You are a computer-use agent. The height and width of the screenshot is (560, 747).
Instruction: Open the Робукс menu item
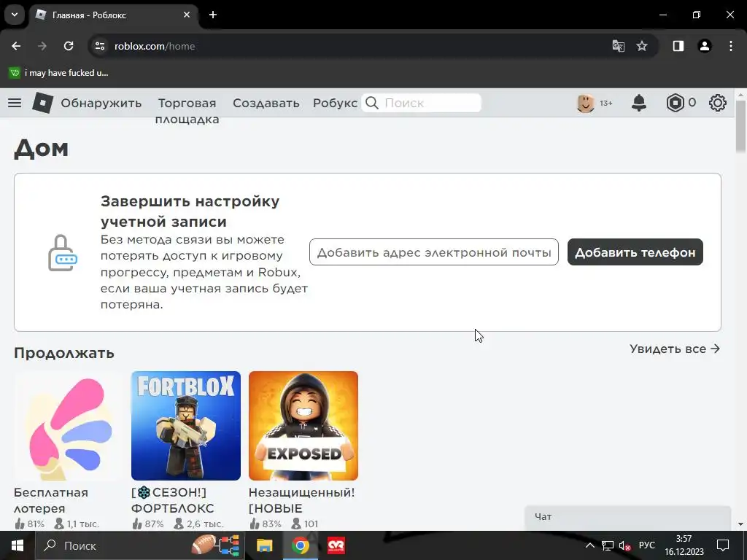pos(335,103)
